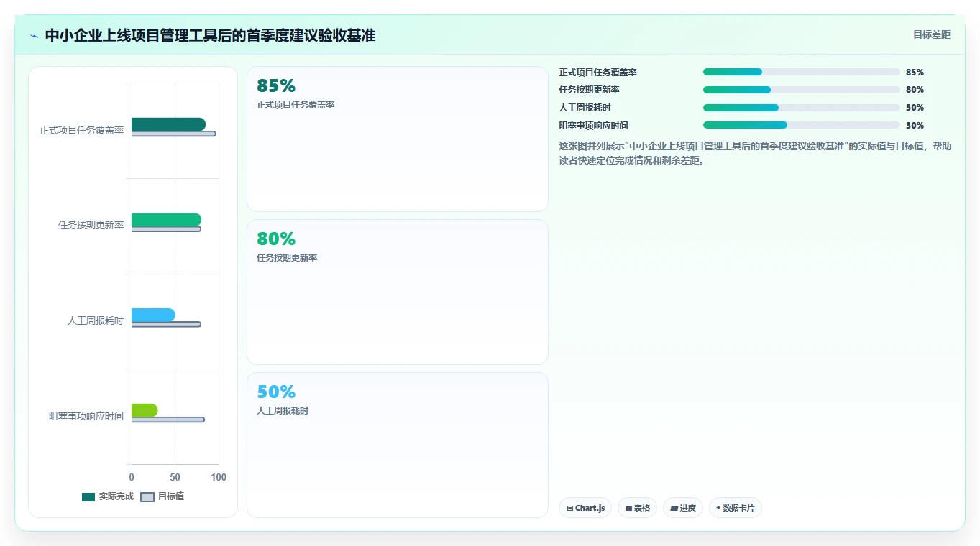The width and height of the screenshot is (980, 546).
Task: Select the 进度 tag chip
Action: (683, 508)
